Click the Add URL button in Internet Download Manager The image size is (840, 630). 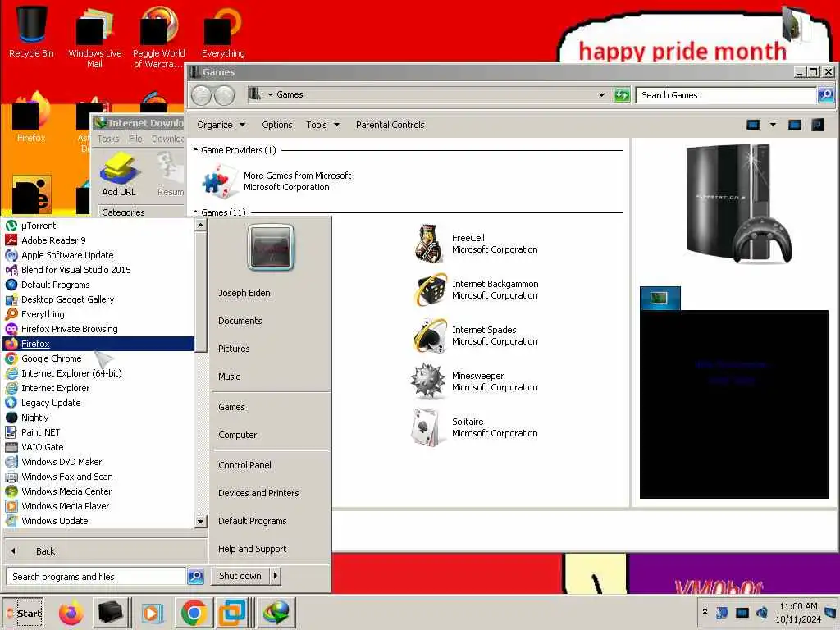click(119, 175)
